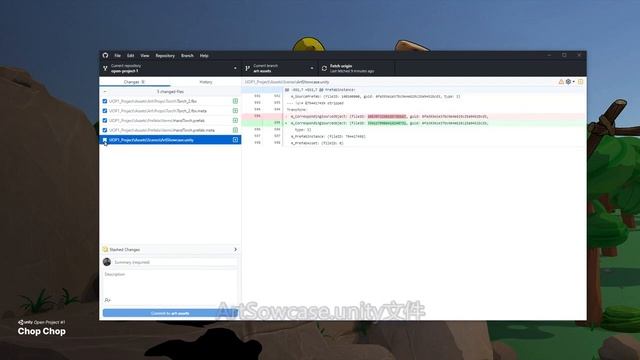Uncheck the HandTorch.prefab file checkbox

click(105, 120)
